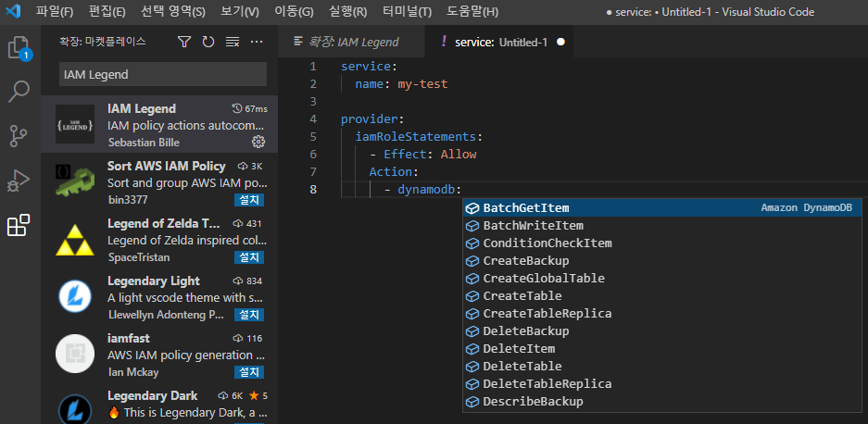Viewport: 868px width, 424px height.
Task: Pick CreateGlobalTable in suggestion list
Action: [662, 279]
